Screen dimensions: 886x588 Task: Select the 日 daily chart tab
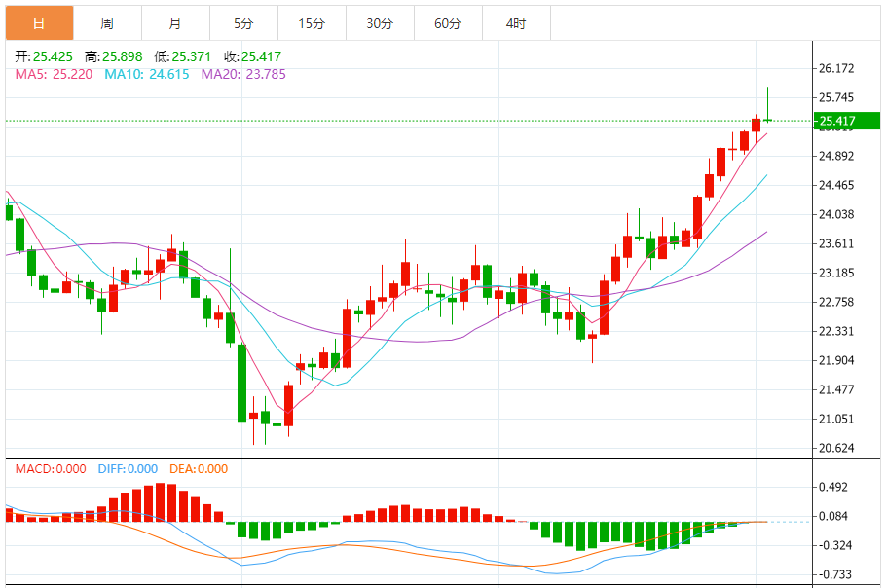click(x=40, y=23)
